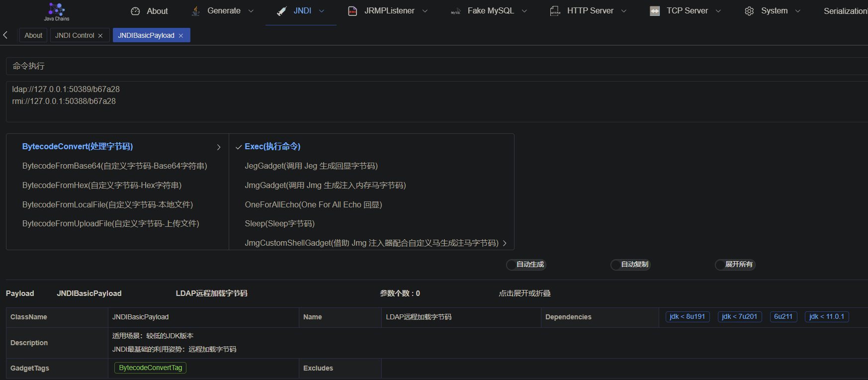Screen dimensions: 868x380
Task: Click the About info icon in navbar
Action: coord(135,11)
